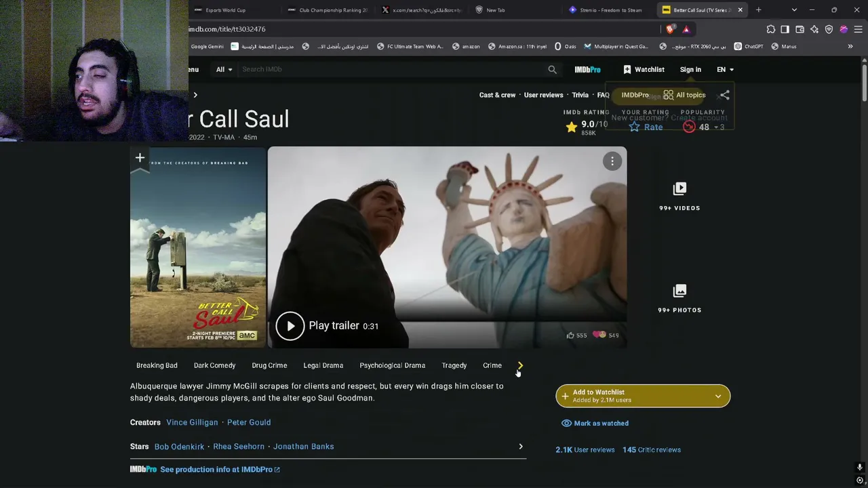Switch to the New Tab tab
Screen dimensions: 868x488
(515, 10)
